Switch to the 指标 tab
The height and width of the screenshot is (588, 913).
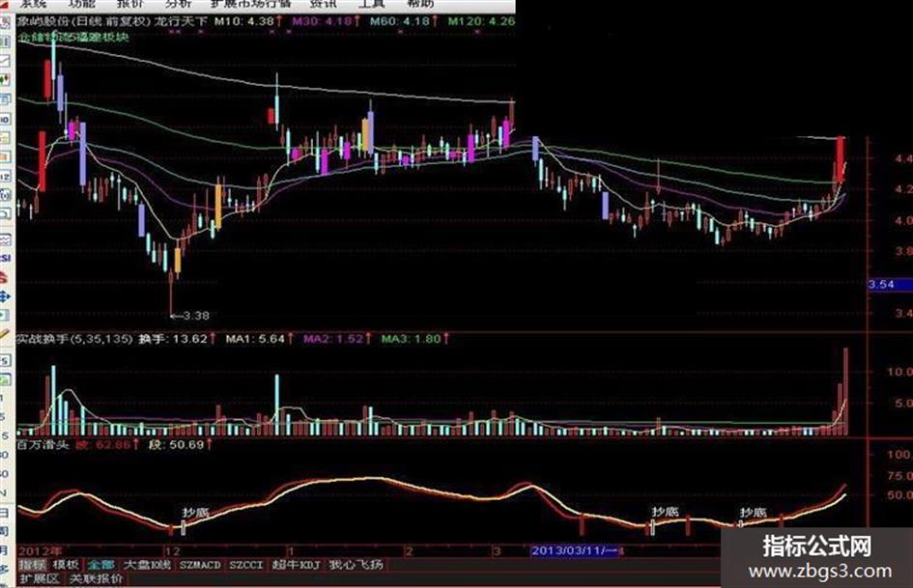[33, 565]
